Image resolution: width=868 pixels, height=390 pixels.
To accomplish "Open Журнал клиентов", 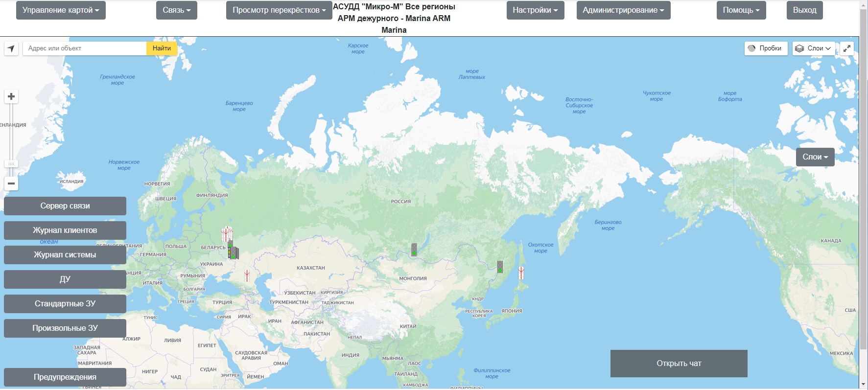I will pyautogui.click(x=65, y=230).
